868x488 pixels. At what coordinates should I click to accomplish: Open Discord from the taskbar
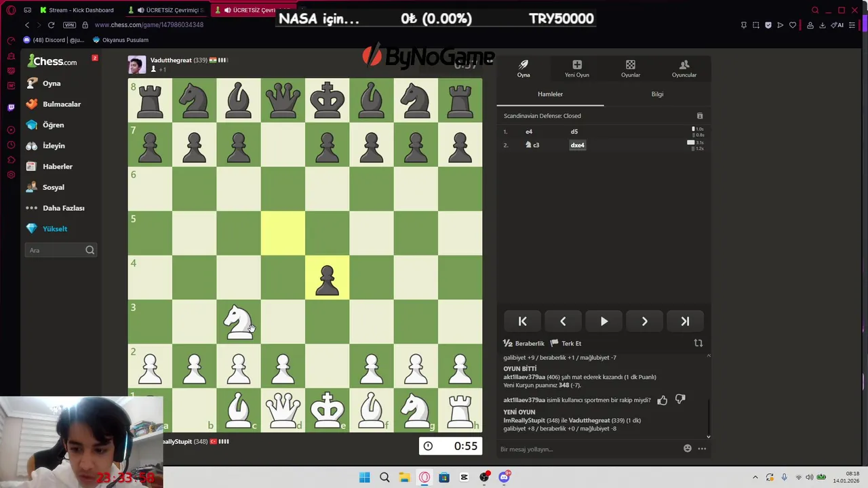point(504,478)
